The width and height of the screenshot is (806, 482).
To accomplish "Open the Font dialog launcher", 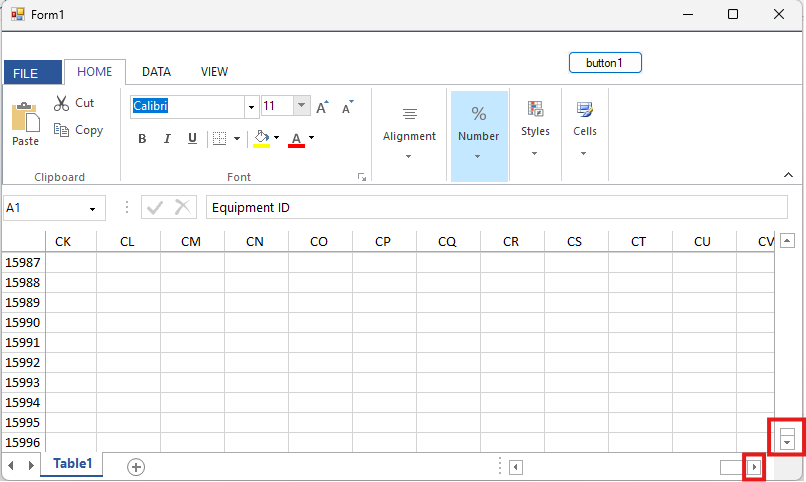I will click(x=362, y=177).
